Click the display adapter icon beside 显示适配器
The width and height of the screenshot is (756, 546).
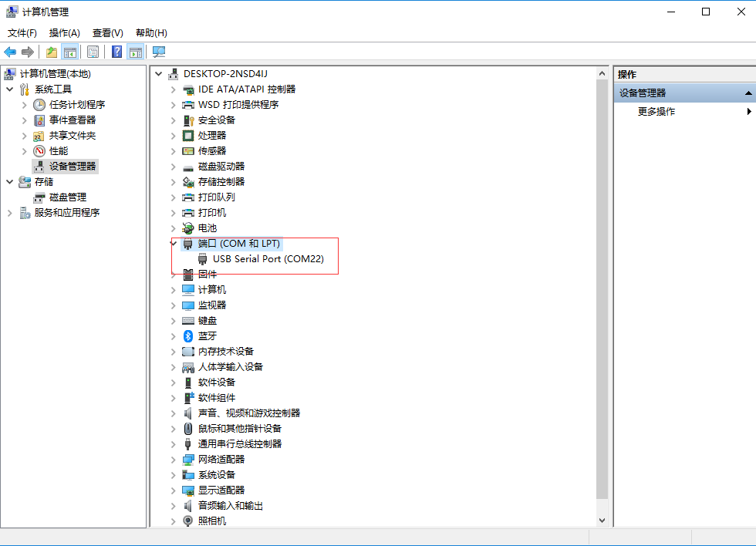[x=188, y=490]
